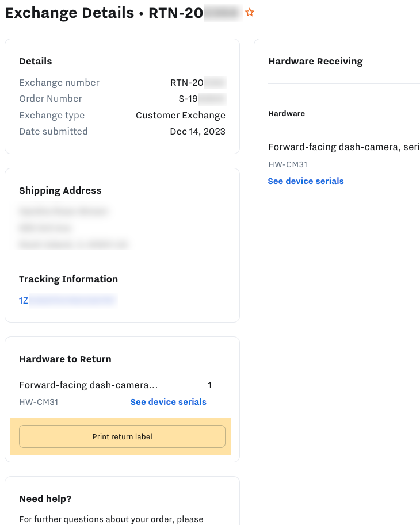420x525 pixels.
Task: Click the favorite star icon beside the title
Action: pos(250,12)
